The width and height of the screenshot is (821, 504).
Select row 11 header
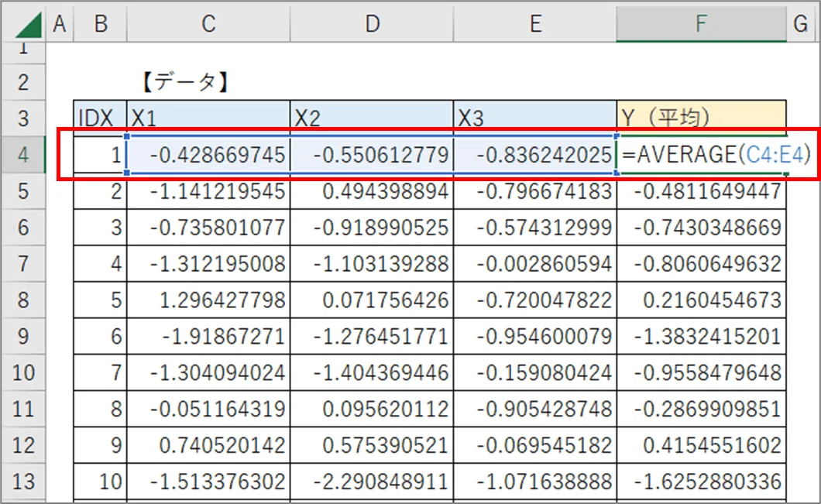coord(23,409)
